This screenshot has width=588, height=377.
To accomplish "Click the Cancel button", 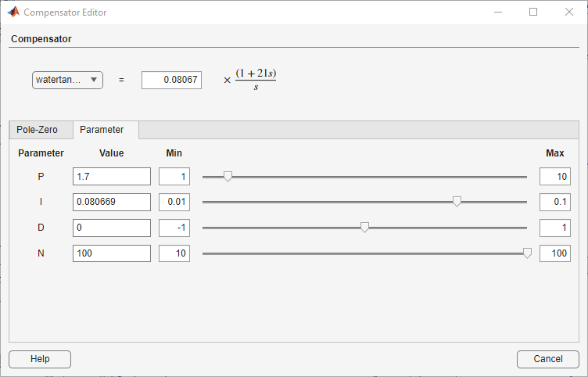I will [548, 359].
